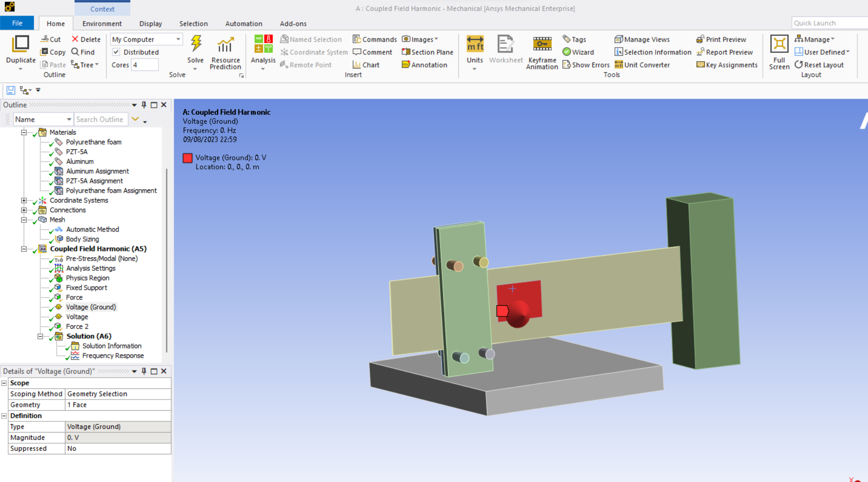Click the Units icon

(x=475, y=44)
